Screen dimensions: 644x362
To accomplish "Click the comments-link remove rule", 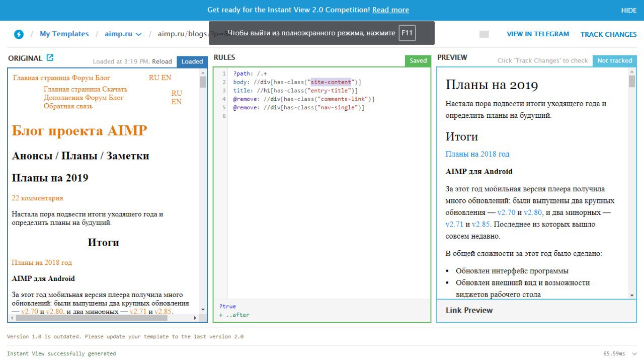I will [x=304, y=99].
